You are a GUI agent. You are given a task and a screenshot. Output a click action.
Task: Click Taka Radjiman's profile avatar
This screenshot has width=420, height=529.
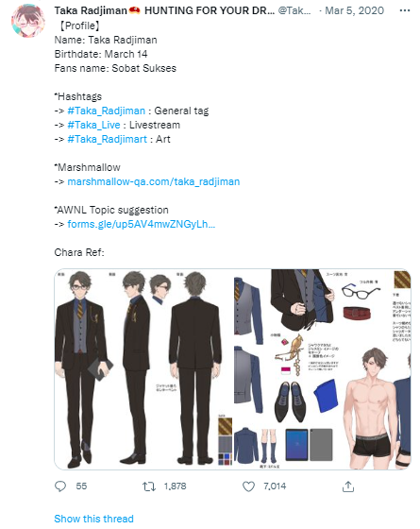coord(28,21)
